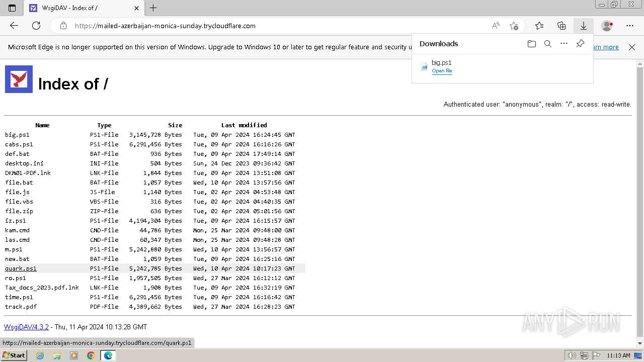Open the file.bat link
The image size is (644, 362).
pyautogui.click(x=19, y=183)
